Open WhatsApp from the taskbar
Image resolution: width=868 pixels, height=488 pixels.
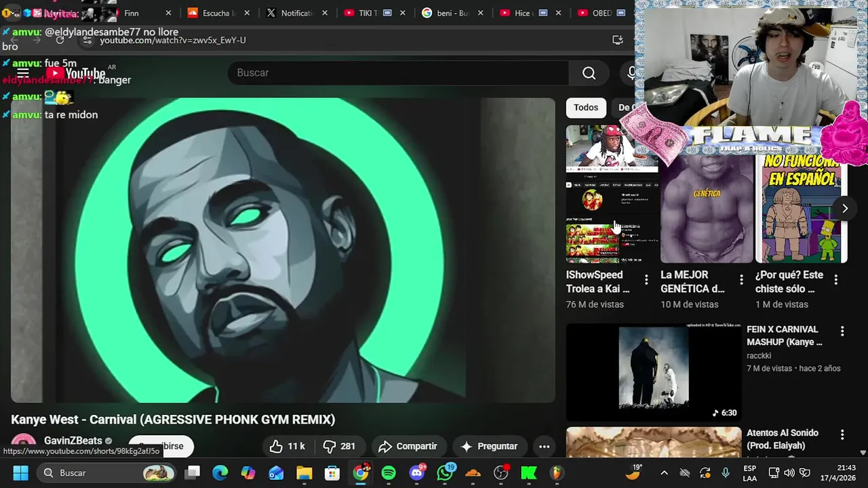tap(445, 473)
